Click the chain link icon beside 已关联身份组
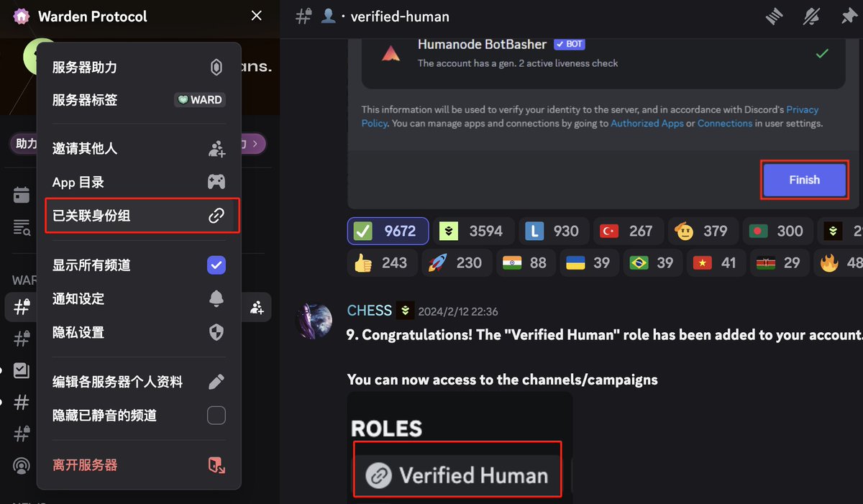 pyautogui.click(x=216, y=216)
